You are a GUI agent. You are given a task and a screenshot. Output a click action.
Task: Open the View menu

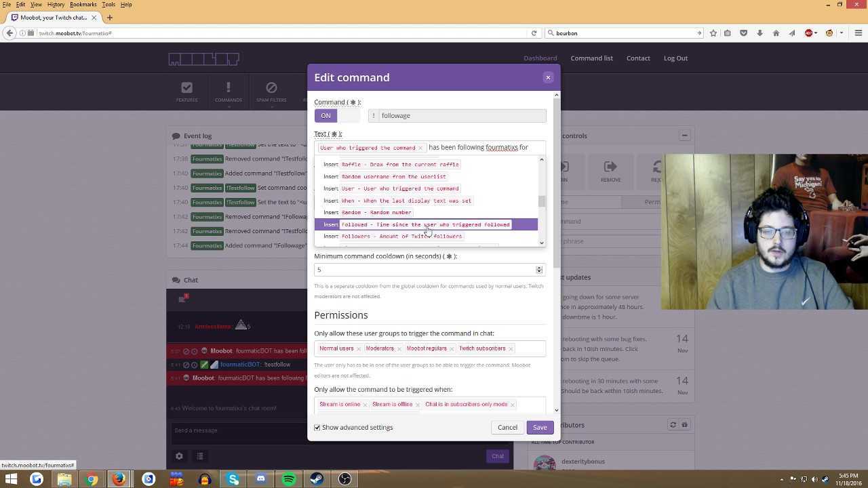pos(36,4)
